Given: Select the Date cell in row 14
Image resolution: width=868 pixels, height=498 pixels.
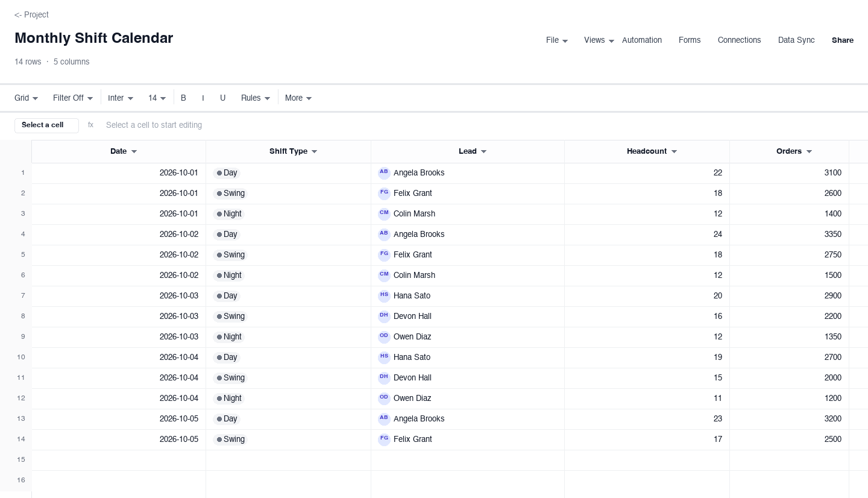Looking at the screenshot, I should coord(119,440).
